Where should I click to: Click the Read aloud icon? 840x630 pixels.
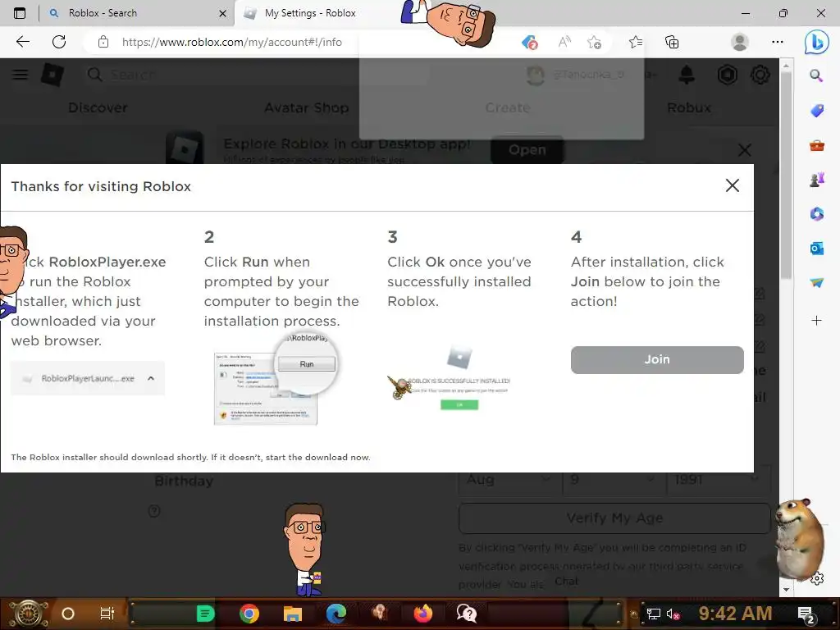click(x=564, y=42)
